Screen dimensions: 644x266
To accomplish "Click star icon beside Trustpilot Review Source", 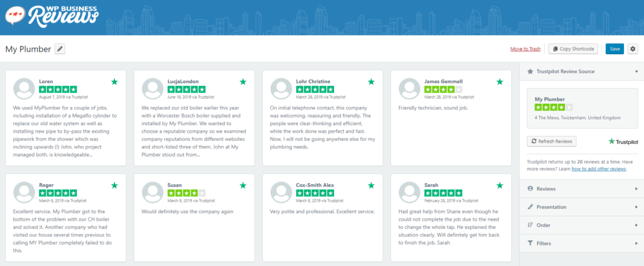I will (530, 72).
